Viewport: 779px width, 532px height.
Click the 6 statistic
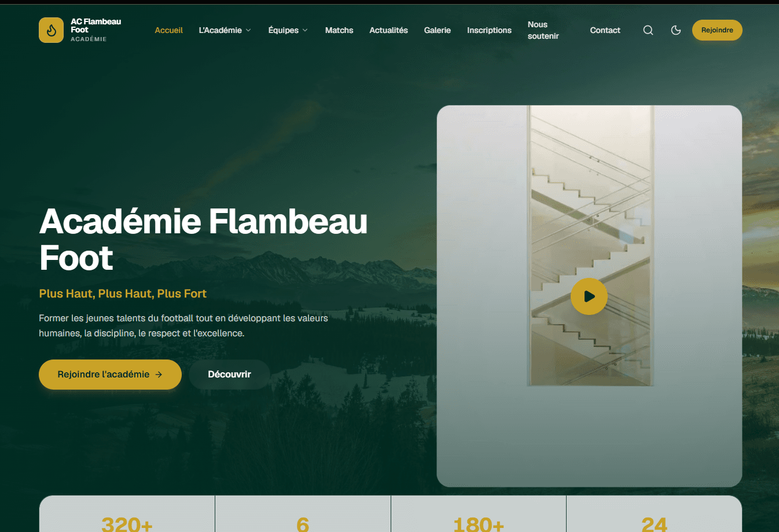tap(303, 524)
